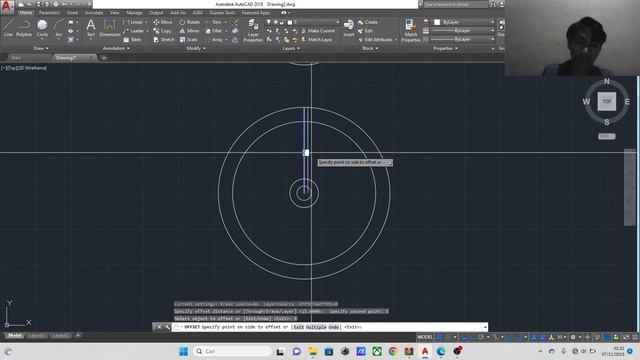Click TOP face of the ViewCube
This screenshot has height=360, width=640.
[x=607, y=101]
